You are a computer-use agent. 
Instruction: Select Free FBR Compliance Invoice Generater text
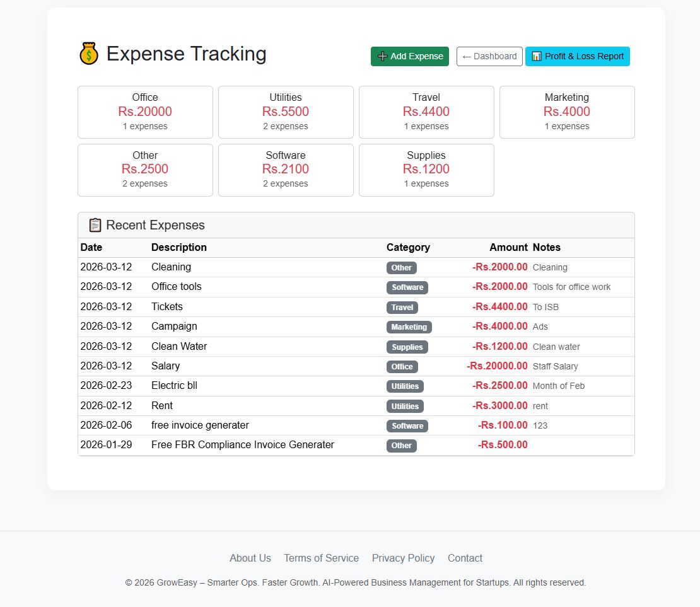(242, 445)
